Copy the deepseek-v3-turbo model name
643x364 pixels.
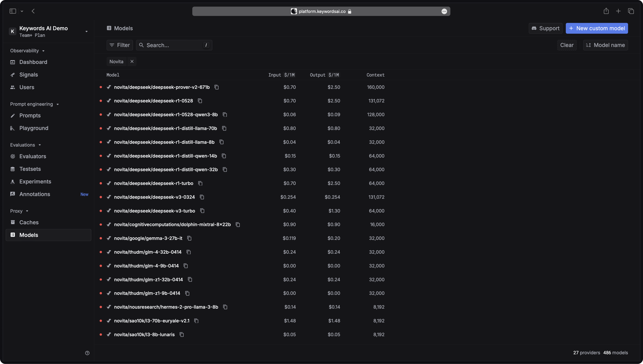coord(202,211)
